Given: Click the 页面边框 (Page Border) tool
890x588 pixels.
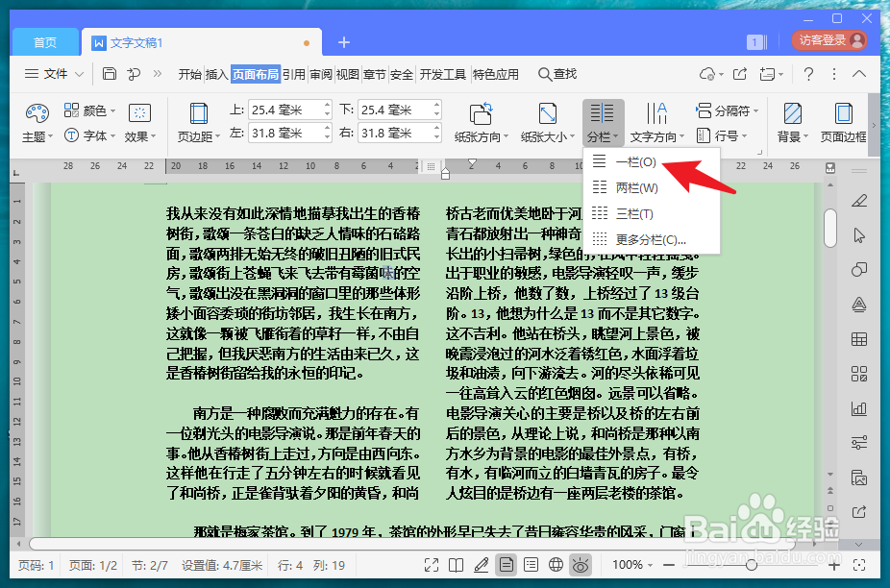Looking at the screenshot, I should click(x=844, y=121).
